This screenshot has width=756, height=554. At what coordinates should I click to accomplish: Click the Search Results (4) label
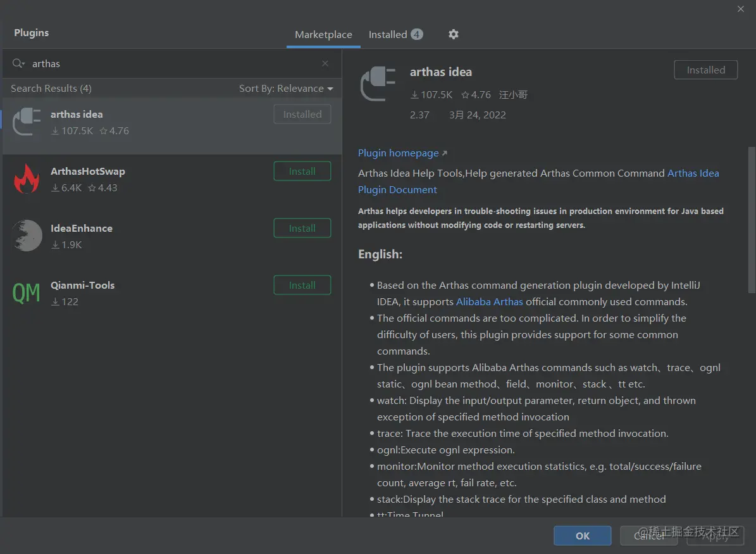[51, 88]
